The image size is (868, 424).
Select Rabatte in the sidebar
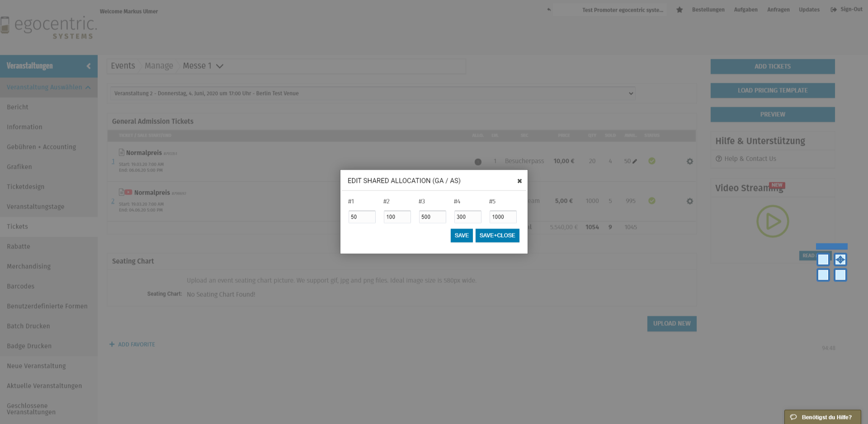[19, 247]
